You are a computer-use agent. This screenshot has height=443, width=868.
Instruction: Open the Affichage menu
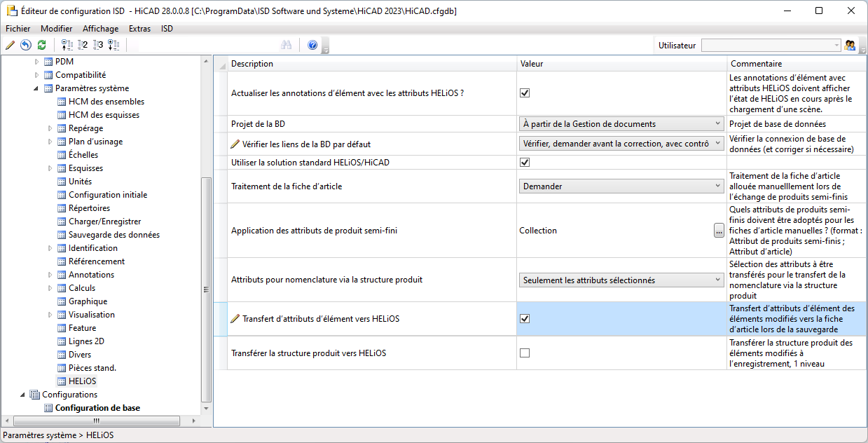pyautogui.click(x=101, y=29)
